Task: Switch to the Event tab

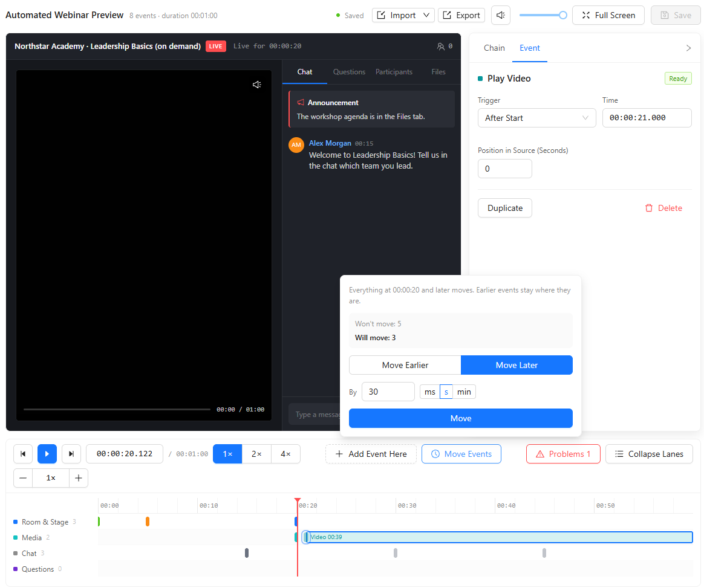Action: 530,48
